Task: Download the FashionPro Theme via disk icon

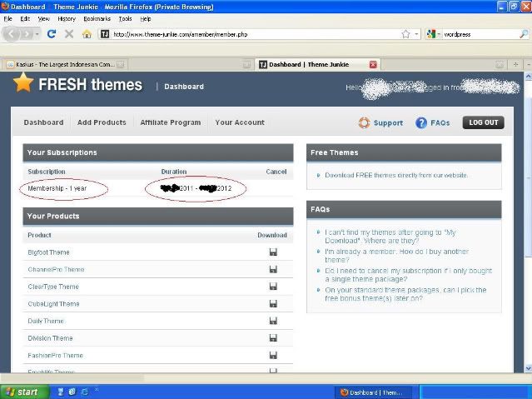Action: pos(273,355)
